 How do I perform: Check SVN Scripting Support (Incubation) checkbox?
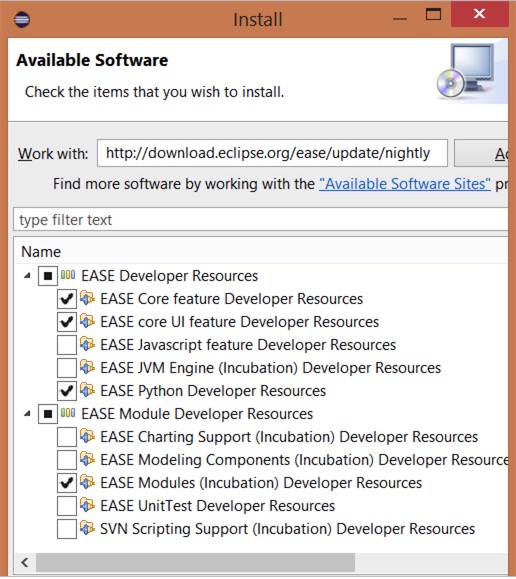[x=67, y=529]
